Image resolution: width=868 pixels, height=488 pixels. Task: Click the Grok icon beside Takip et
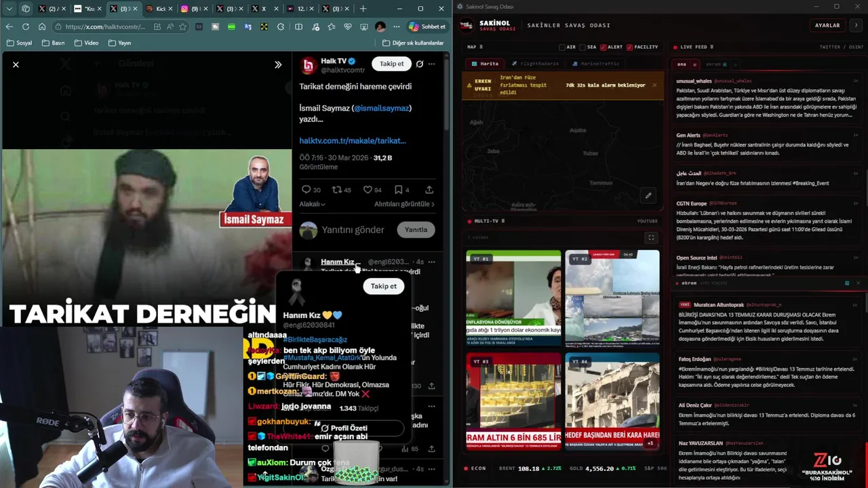[420, 64]
